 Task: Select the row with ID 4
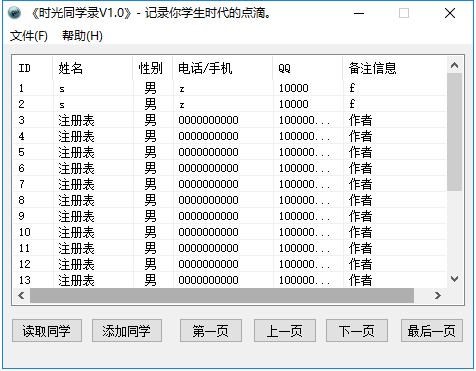(229, 136)
